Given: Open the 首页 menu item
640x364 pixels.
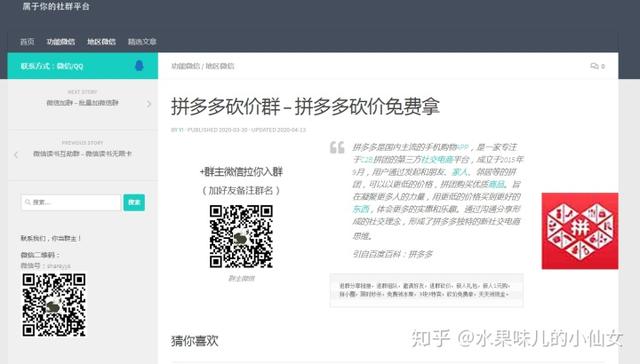Looking at the screenshot, I should pos(27,42).
